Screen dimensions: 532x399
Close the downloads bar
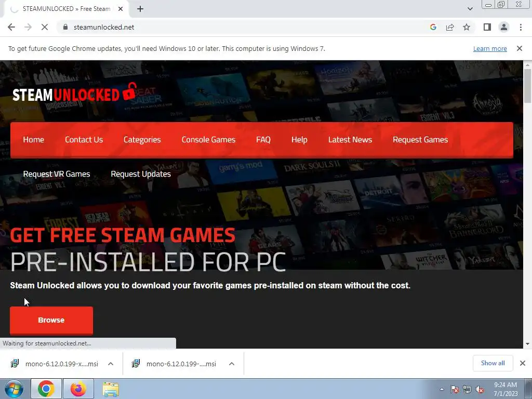[523, 363]
